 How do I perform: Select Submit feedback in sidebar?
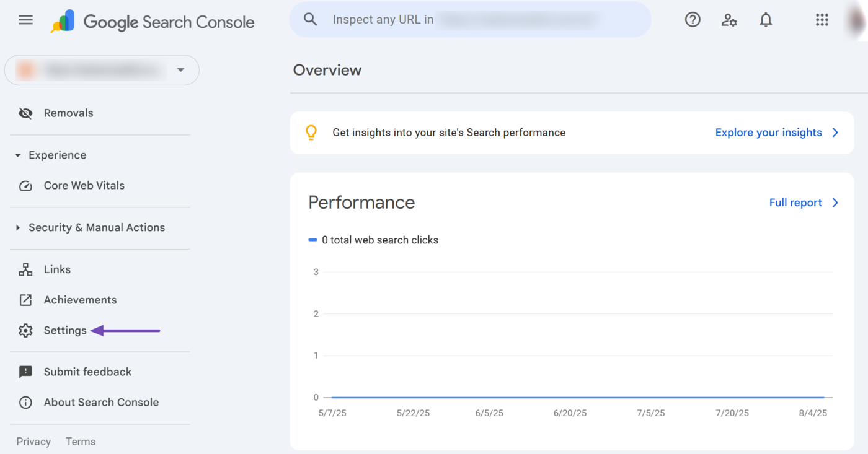87,372
